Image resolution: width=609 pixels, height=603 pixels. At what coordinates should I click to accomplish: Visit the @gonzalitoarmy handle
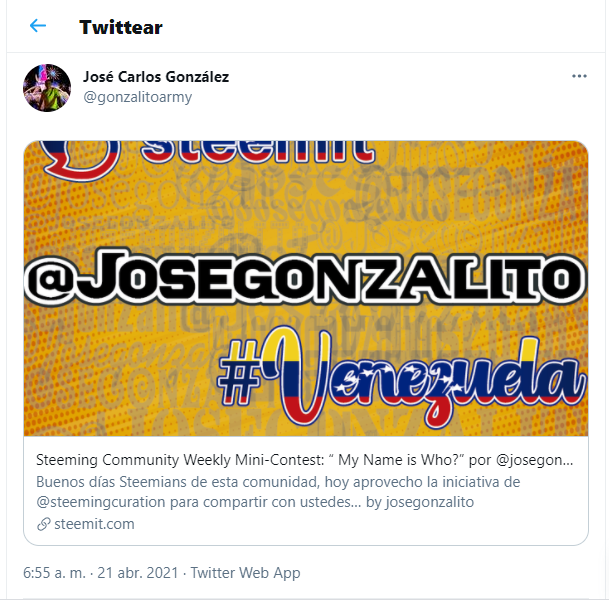coord(137,97)
